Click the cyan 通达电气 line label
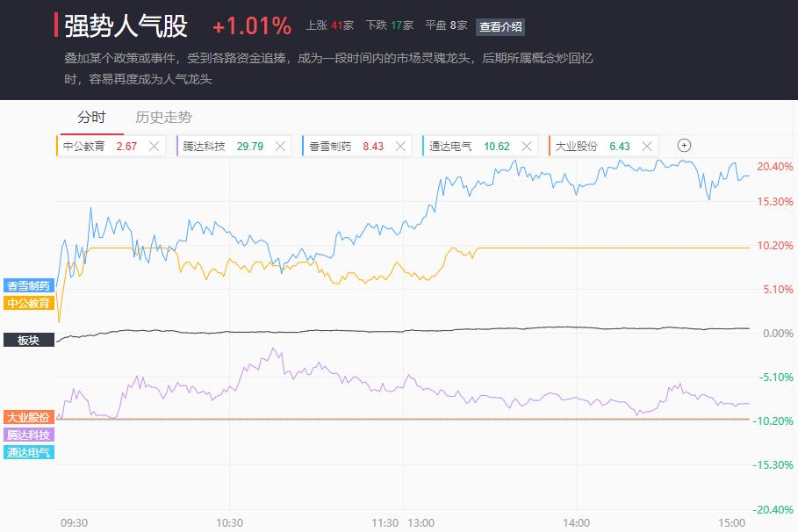The image size is (798, 532). tap(28, 452)
